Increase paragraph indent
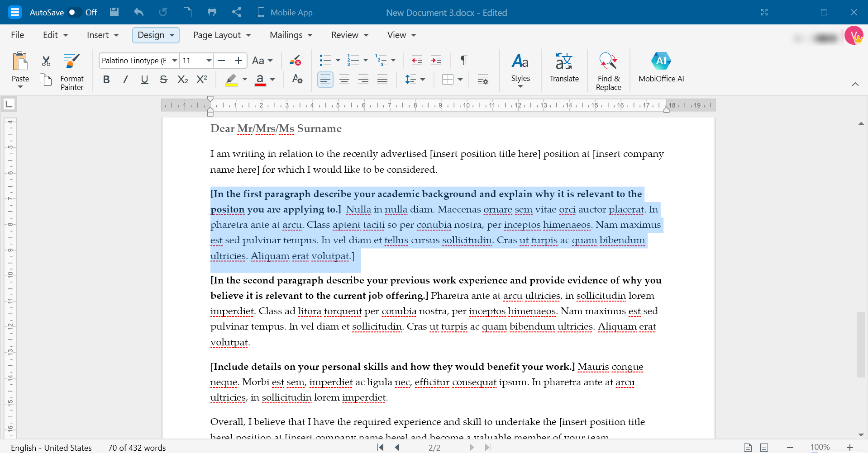The width and height of the screenshot is (868, 453). pos(436,60)
